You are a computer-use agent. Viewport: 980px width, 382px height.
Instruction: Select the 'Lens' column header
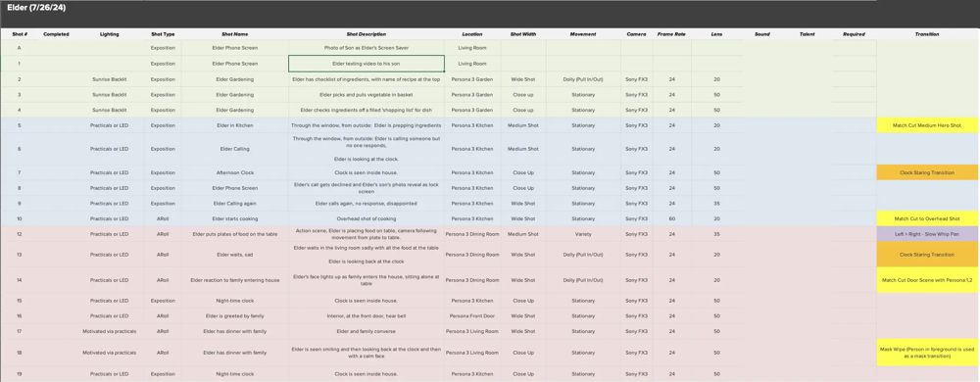tap(716, 34)
